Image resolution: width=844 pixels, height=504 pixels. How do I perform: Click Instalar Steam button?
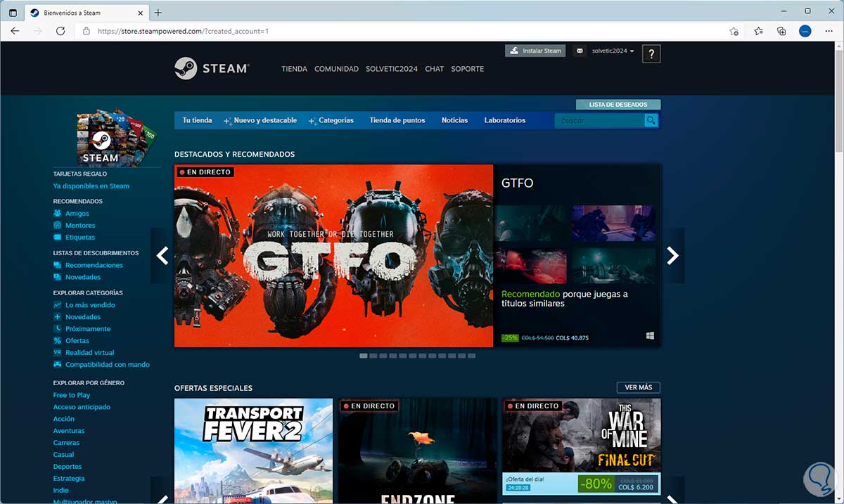point(535,51)
